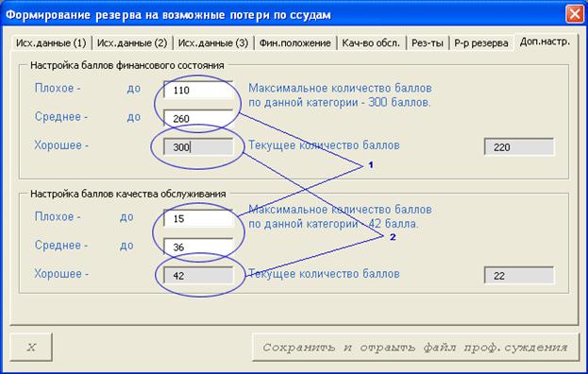Viewport: 588px width, 374px height.
Task: Open the Кач-во обсл. tab
Action: coord(371,43)
